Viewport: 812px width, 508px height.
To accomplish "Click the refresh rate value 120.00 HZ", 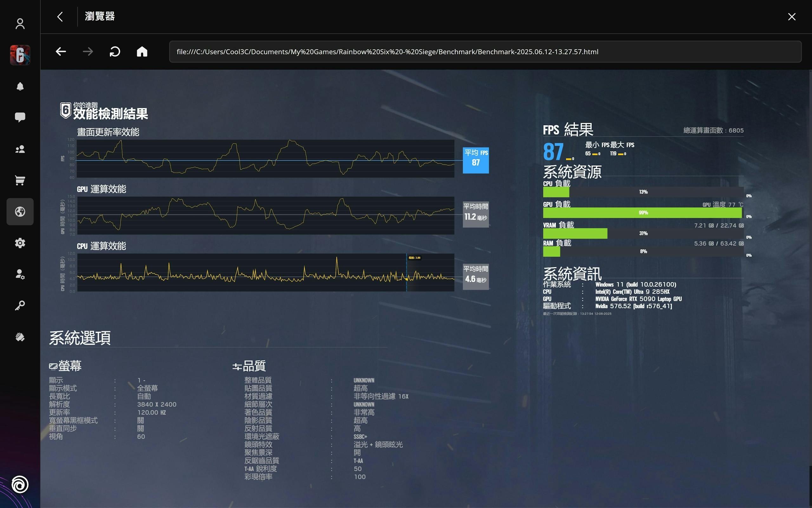I will coord(151,412).
